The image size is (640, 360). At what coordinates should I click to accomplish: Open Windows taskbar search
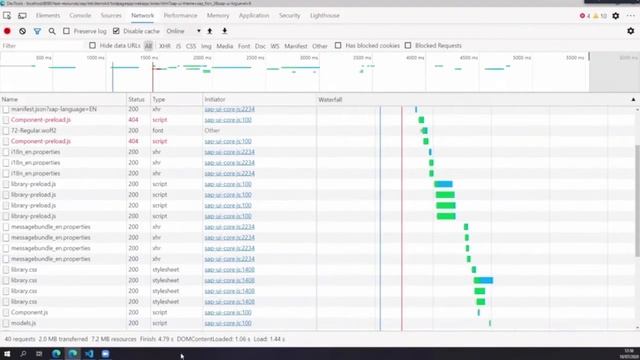point(23,353)
